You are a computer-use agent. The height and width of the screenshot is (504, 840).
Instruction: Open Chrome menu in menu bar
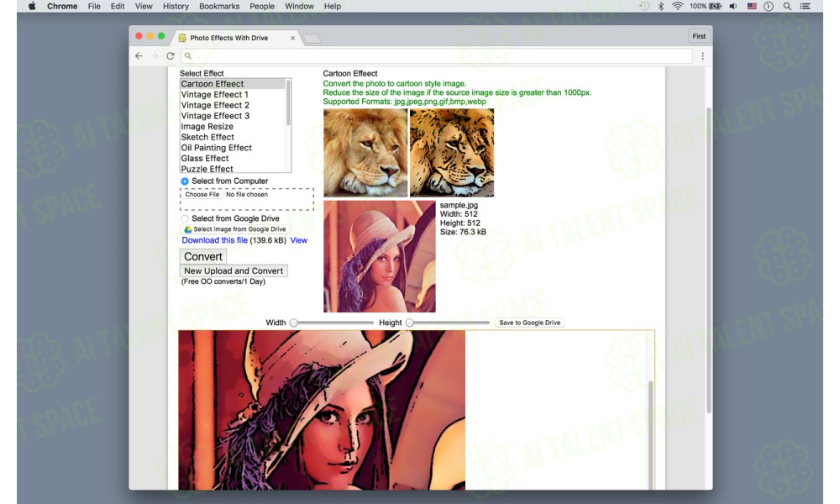click(62, 7)
